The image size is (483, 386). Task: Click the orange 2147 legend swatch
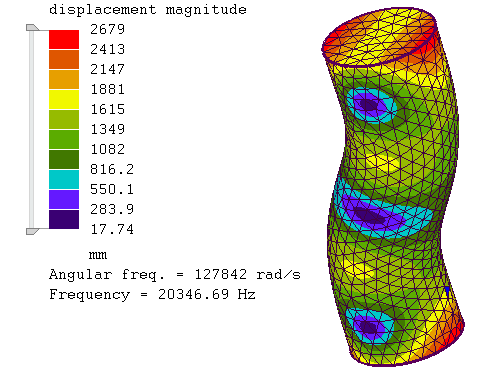(x=64, y=79)
